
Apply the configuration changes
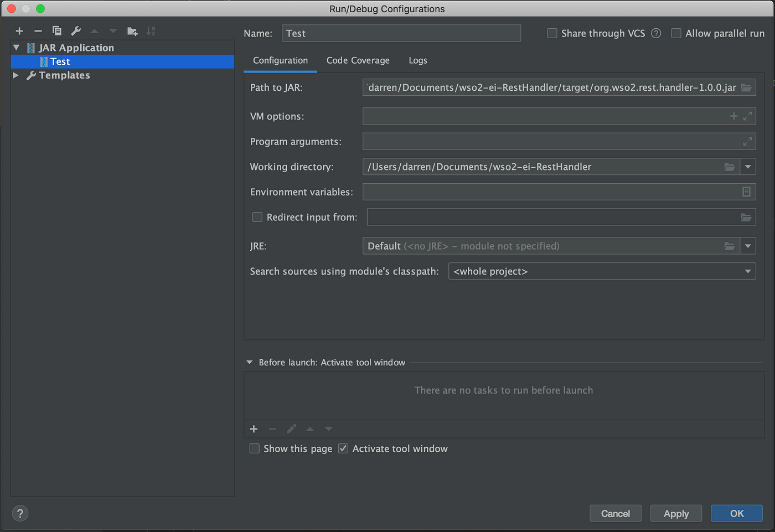[x=676, y=513]
